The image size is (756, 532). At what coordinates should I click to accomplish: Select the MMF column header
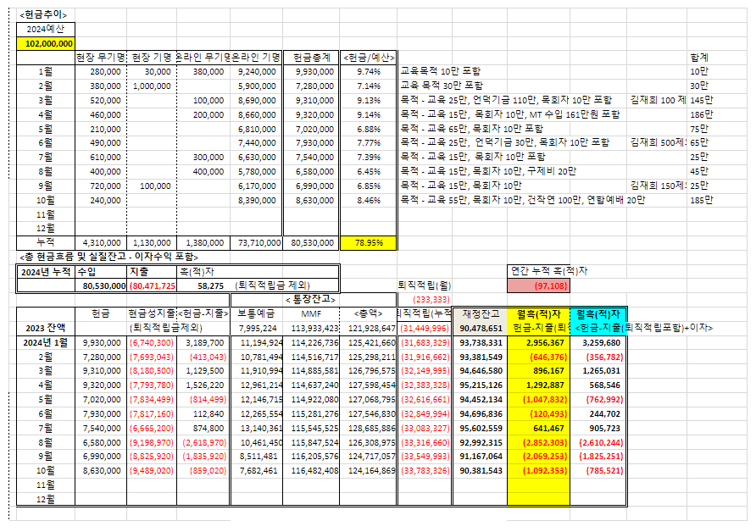click(311, 314)
